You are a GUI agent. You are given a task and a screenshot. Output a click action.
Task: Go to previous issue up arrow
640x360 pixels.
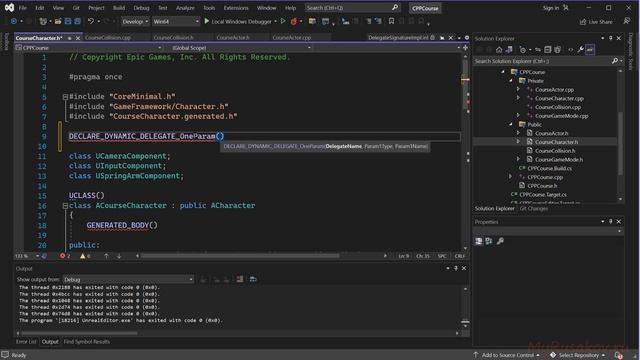tap(106, 256)
